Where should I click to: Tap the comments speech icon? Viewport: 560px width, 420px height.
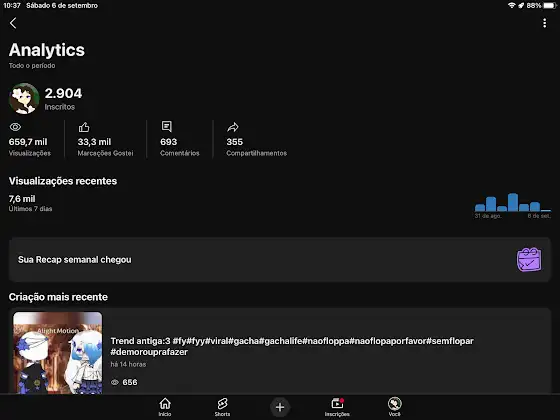[166, 126]
